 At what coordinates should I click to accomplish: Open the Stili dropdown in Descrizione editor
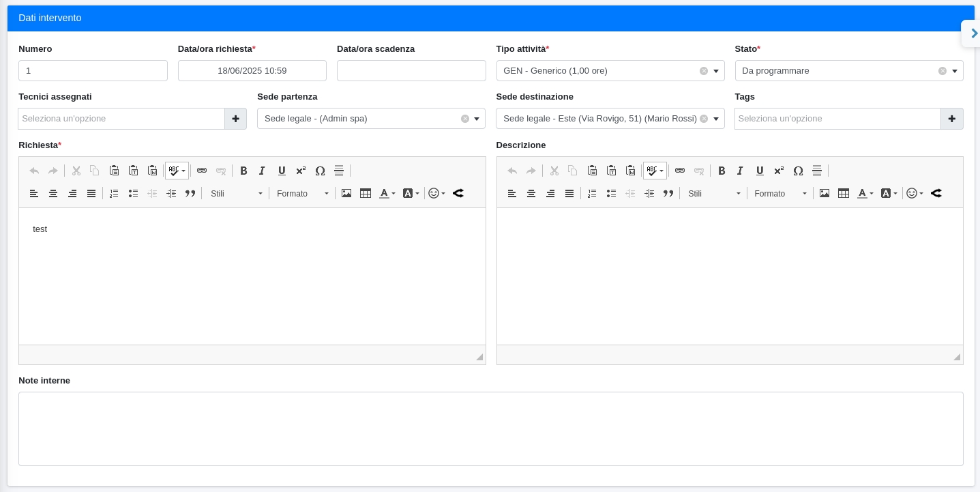(x=714, y=193)
